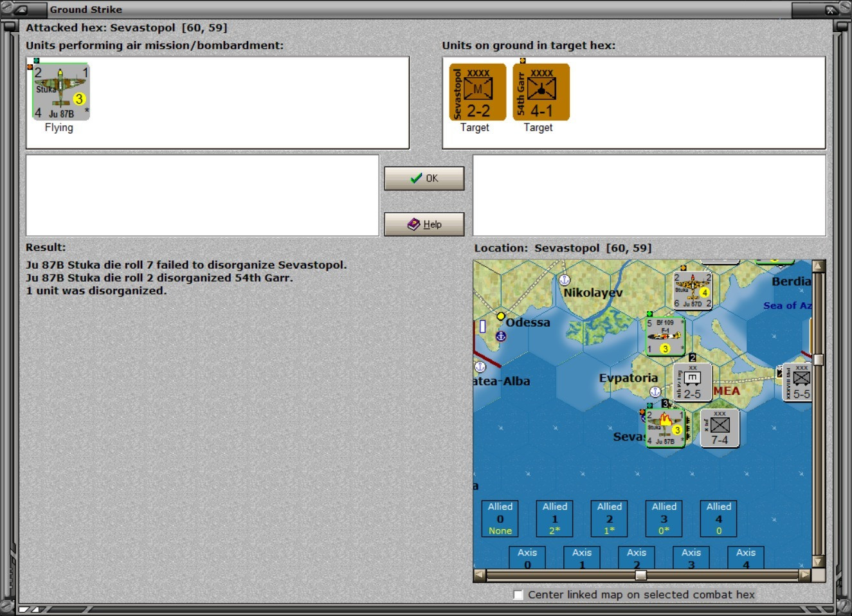Click the map's vertical scrollbar up arrow

coord(819,266)
